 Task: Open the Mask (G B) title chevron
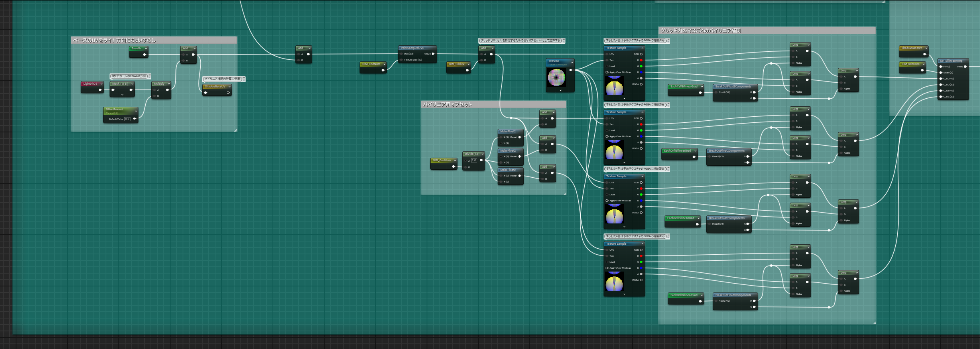pyautogui.click(x=132, y=84)
